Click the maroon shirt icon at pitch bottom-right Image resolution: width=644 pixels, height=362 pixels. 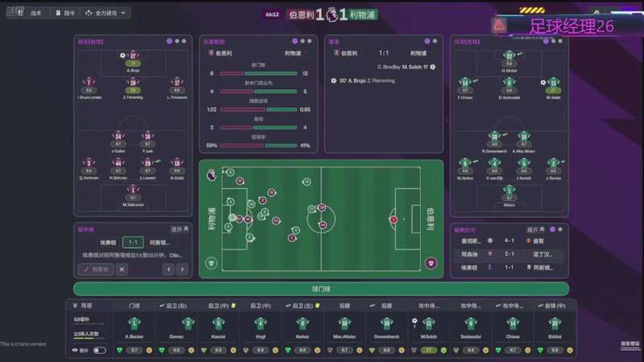[431, 263]
